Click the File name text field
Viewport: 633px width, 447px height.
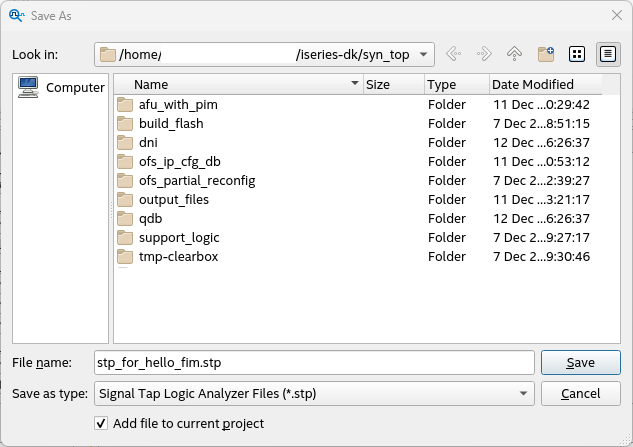pyautogui.click(x=313, y=362)
